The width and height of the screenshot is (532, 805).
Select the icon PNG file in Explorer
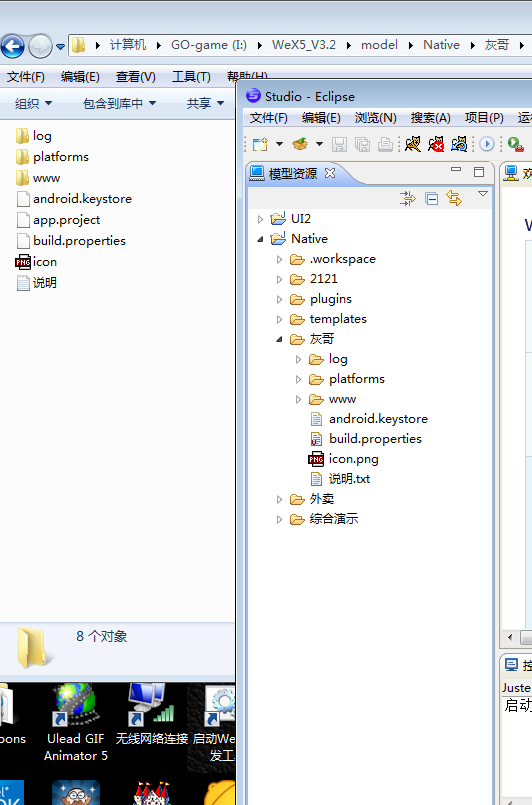coord(36,262)
